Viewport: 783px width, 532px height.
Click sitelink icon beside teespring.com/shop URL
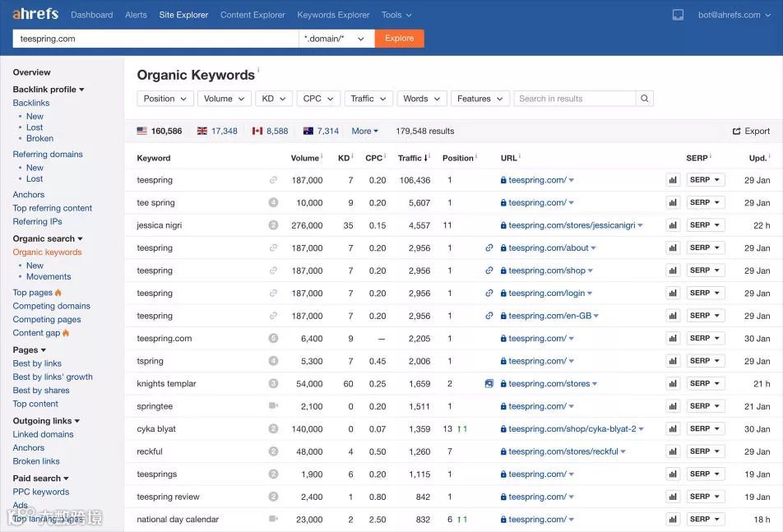point(489,271)
